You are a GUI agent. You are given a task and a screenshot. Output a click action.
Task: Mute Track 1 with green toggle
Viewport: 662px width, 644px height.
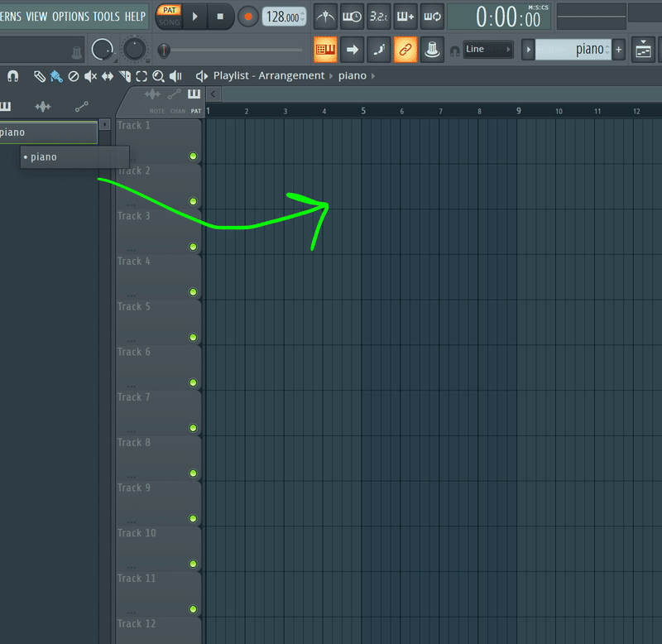[193, 156]
